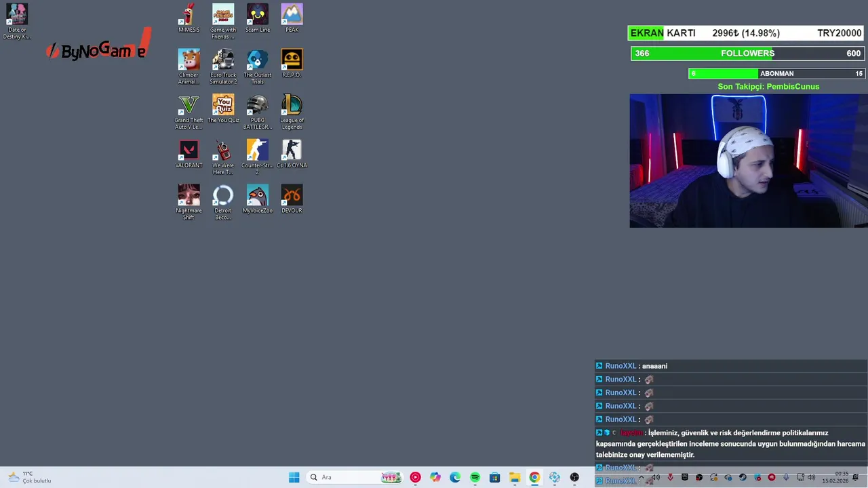
Task: Open Spotify from the taskbar
Action: click(x=475, y=477)
